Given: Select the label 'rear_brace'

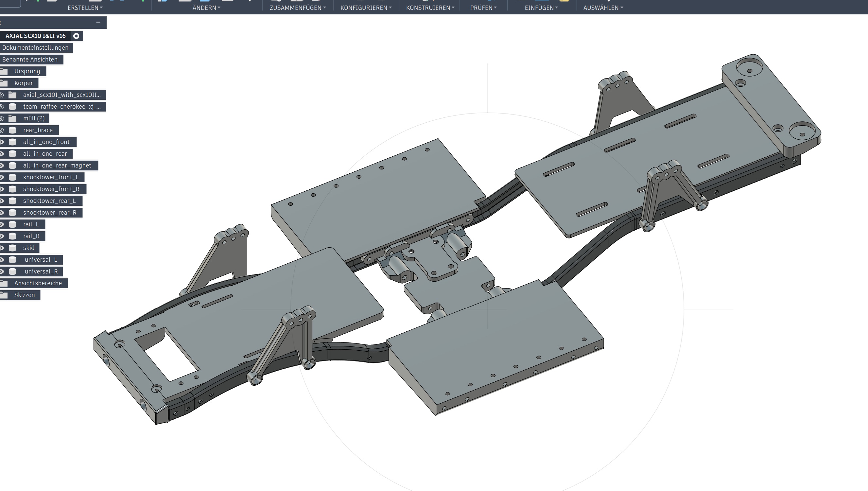Looking at the screenshot, I should pyautogui.click(x=38, y=130).
